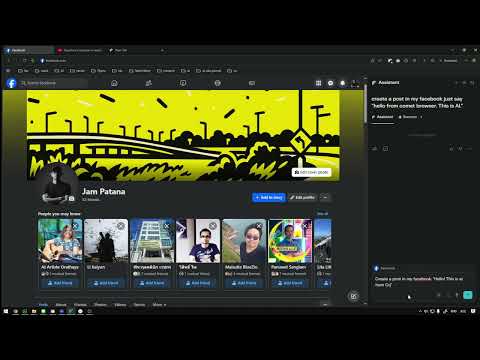Click the Facebook logo
This screenshot has width=480, height=360.
point(11,83)
